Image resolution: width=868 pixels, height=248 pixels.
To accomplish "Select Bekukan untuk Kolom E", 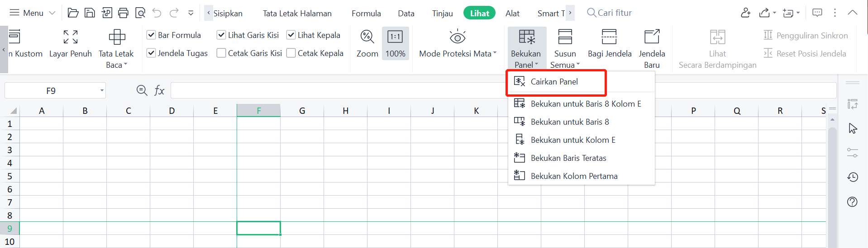I will [x=582, y=140].
